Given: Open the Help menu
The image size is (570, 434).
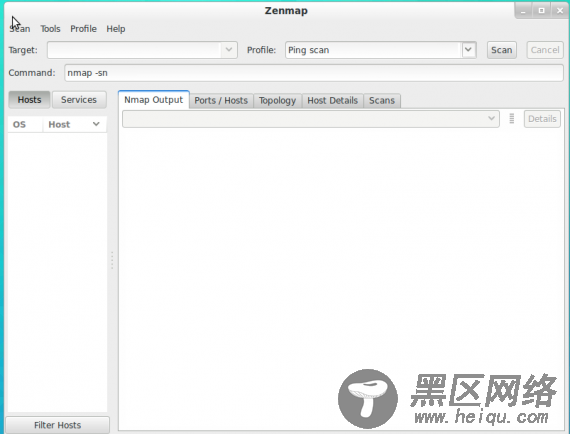Looking at the screenshot, I should (x=116, y=29).
